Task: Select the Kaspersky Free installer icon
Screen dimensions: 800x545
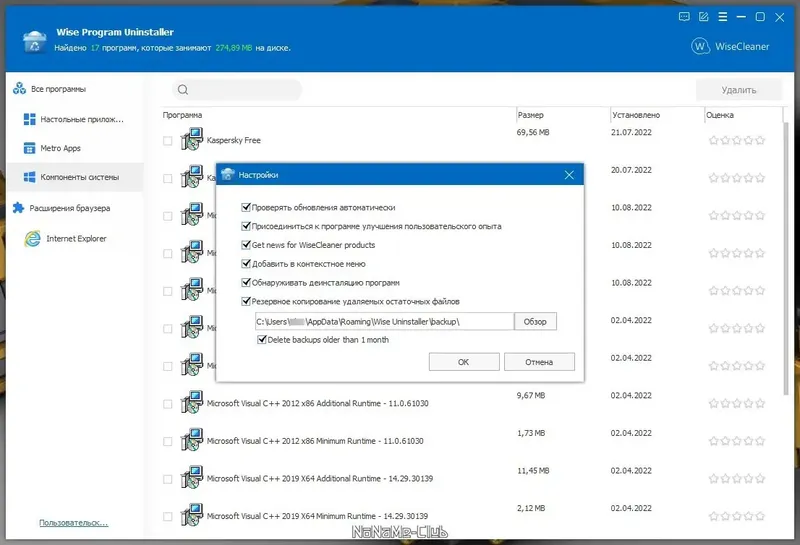Action: (192, 139)
